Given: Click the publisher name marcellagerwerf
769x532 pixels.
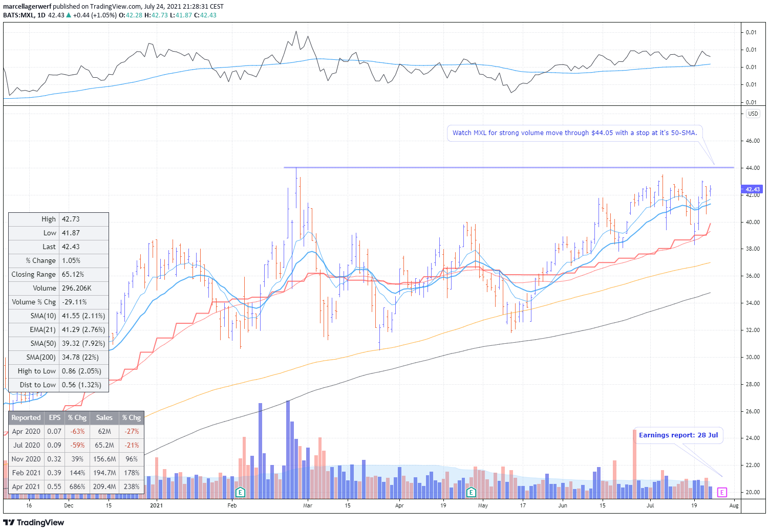Looking at the screenshot, I should click(27, 7).
